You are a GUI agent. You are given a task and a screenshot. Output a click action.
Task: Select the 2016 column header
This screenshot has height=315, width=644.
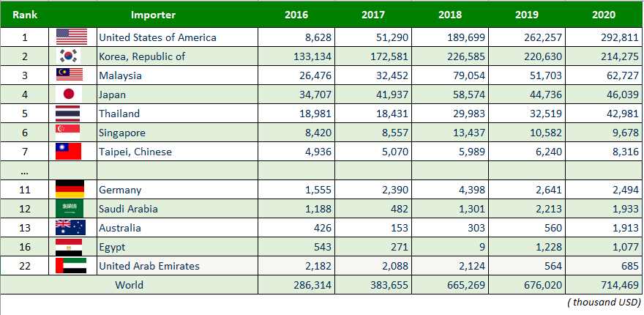(296, 14)
